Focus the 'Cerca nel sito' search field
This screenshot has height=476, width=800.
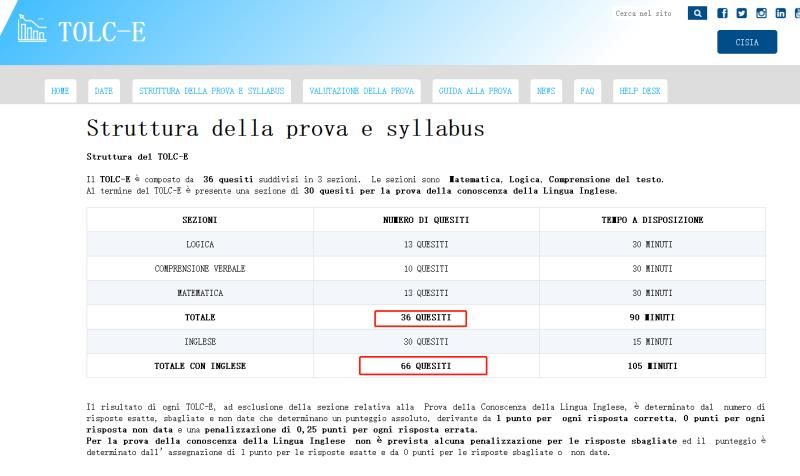click(647, 13)
